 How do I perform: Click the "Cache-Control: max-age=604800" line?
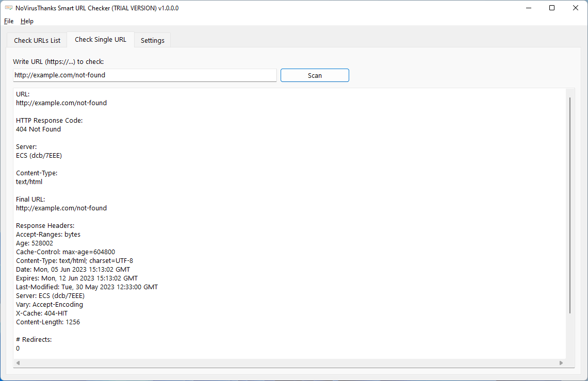point(66,252)
